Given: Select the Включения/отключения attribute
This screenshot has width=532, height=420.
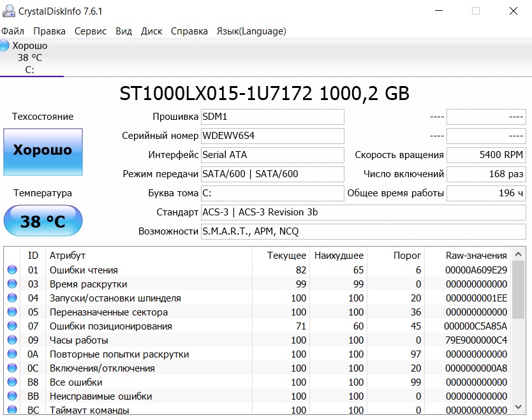Looking at the screenshot, I should (258, 368).
